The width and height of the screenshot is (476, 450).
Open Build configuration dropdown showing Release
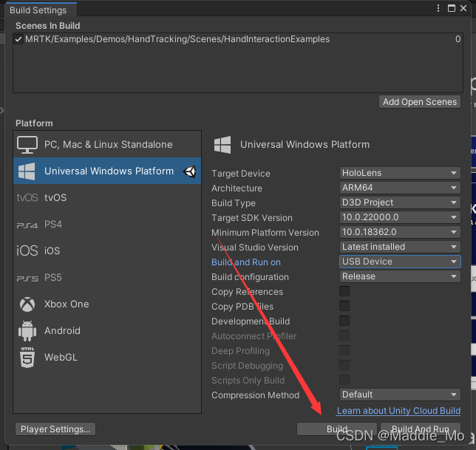click(x=400, y=276)
